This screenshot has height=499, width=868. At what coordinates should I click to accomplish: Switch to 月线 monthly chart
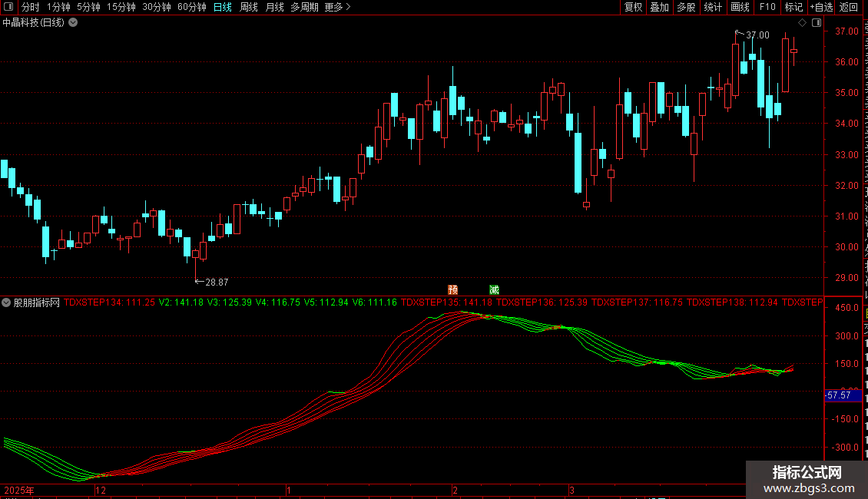[274, 7]
